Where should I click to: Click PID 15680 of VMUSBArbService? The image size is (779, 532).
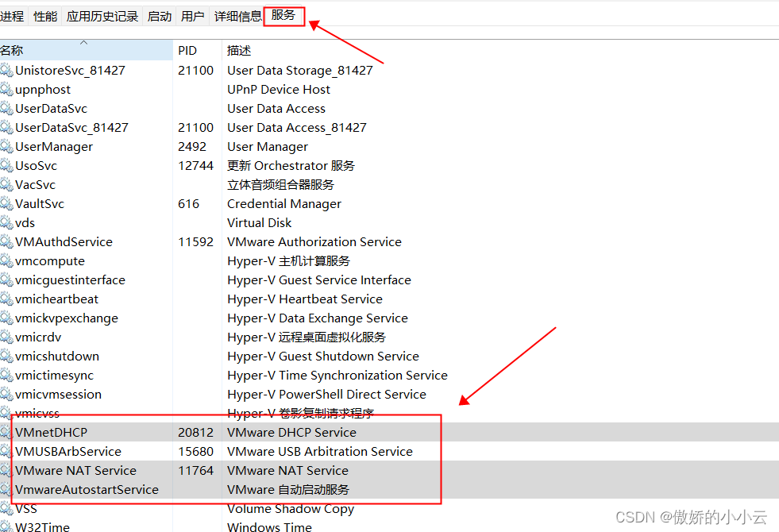pos(196,451)
